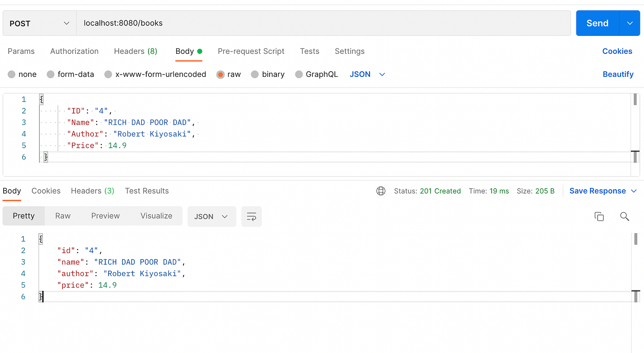Select the form-data radio button
Viewport: 644px width, 353px height.
tap(51, 75)
